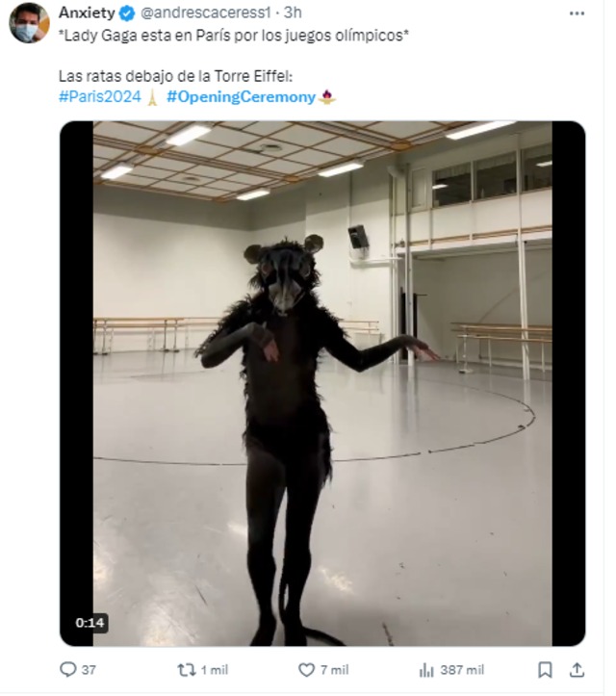Click the 0:14 video duration badge
The image size is (616, 696).
pos(90,623)
